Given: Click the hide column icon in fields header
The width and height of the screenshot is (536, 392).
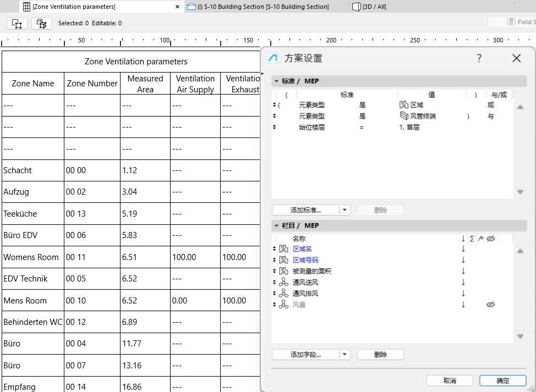Looking at the screenshot, I should point(490,238).
